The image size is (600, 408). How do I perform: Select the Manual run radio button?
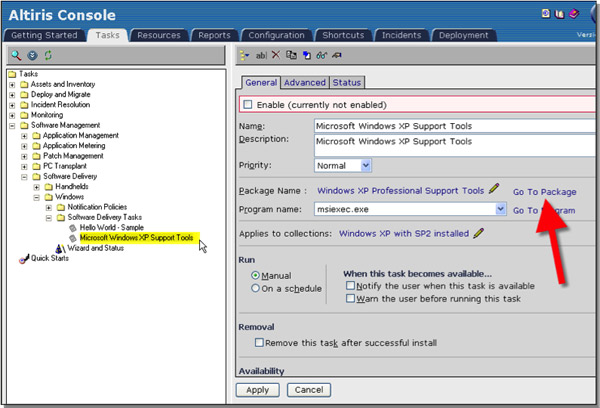255,275
